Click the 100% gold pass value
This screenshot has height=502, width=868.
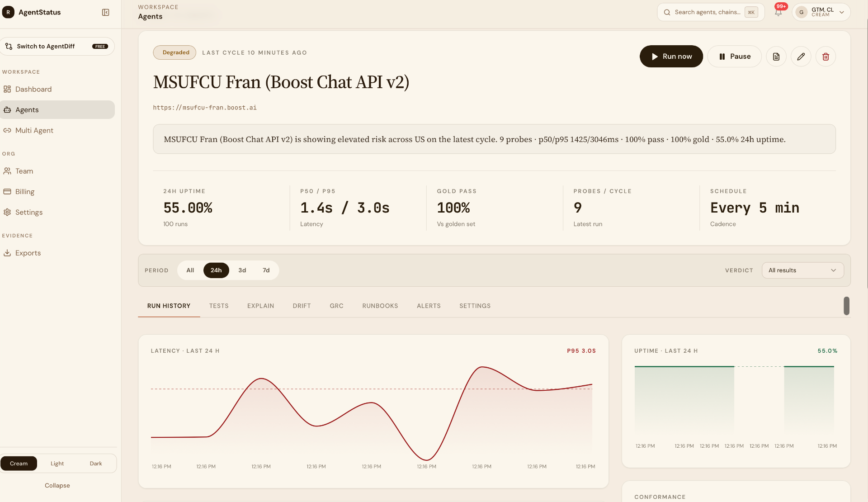pyautogui.click(x=453, y=208)
